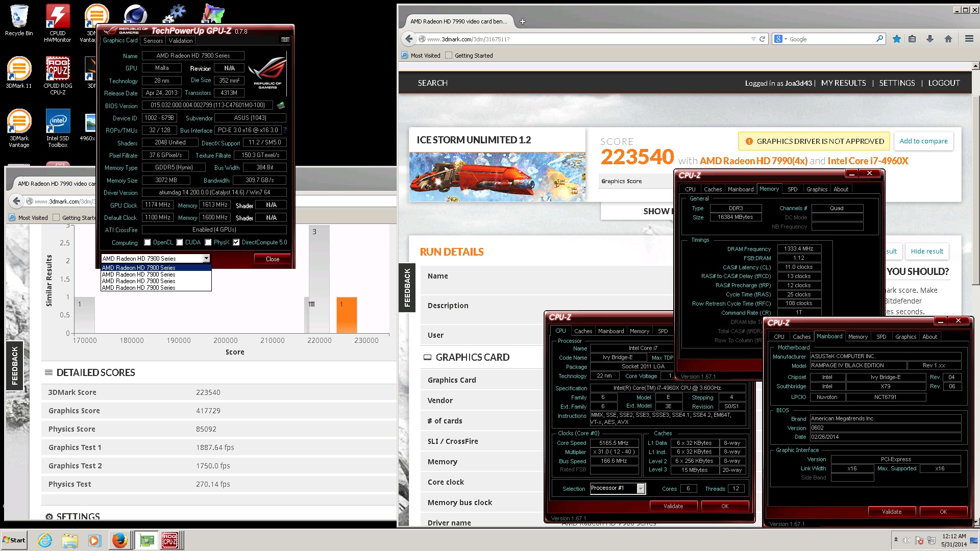Image resolution: width=980 pixels, height=551 pixels.
Task: Open Graphics tab in CPU-Z mainboard window
Action: 905,337
